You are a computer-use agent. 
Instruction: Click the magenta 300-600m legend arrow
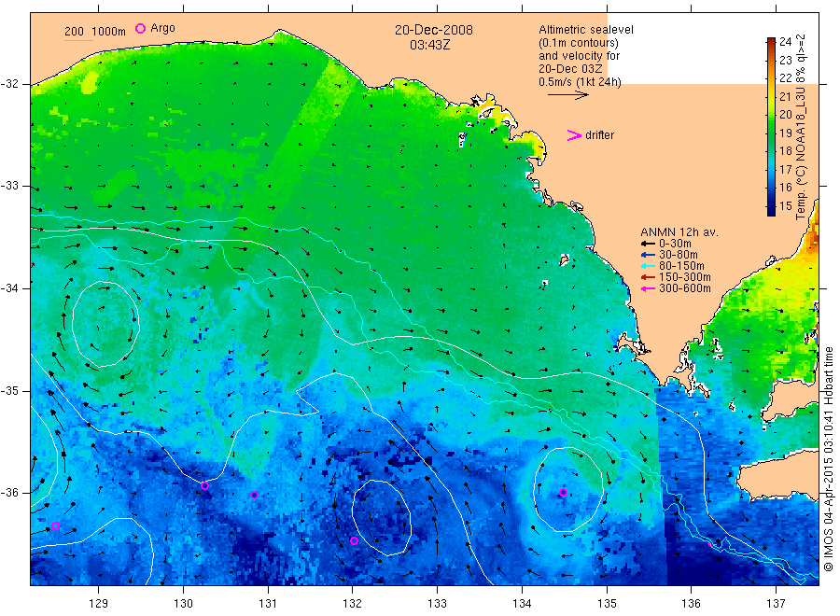click(x=649, y=288)
